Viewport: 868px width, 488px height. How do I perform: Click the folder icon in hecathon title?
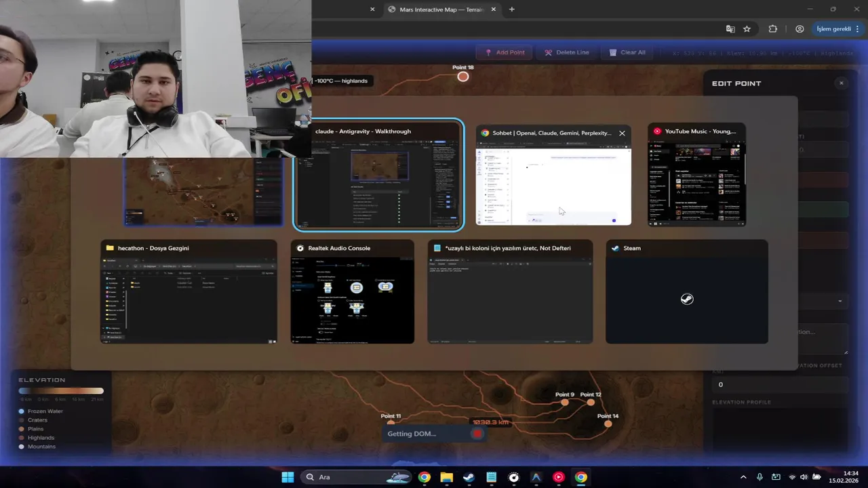pos(110,248)
